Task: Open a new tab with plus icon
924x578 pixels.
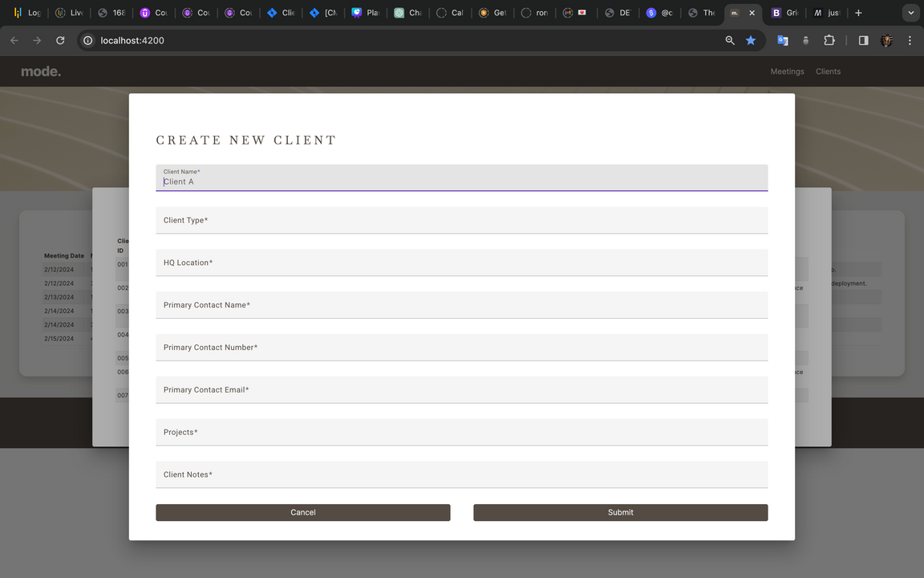Action: 858,13
